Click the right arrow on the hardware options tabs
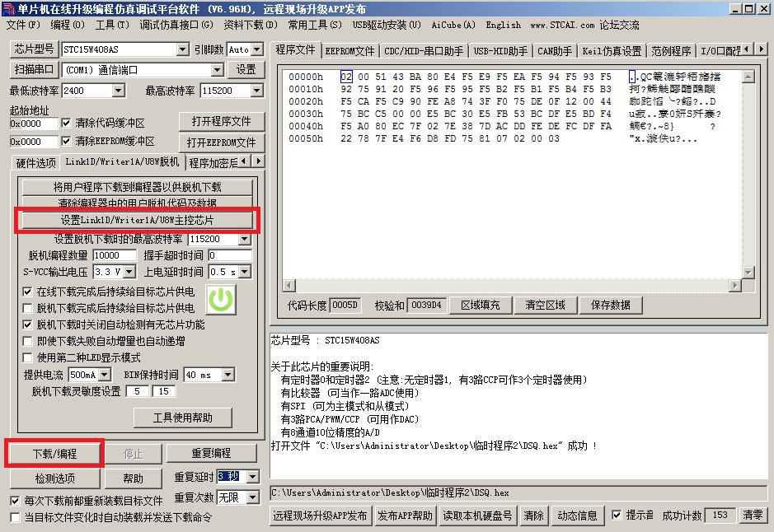774x532 pixels. [x=259, y=161]
